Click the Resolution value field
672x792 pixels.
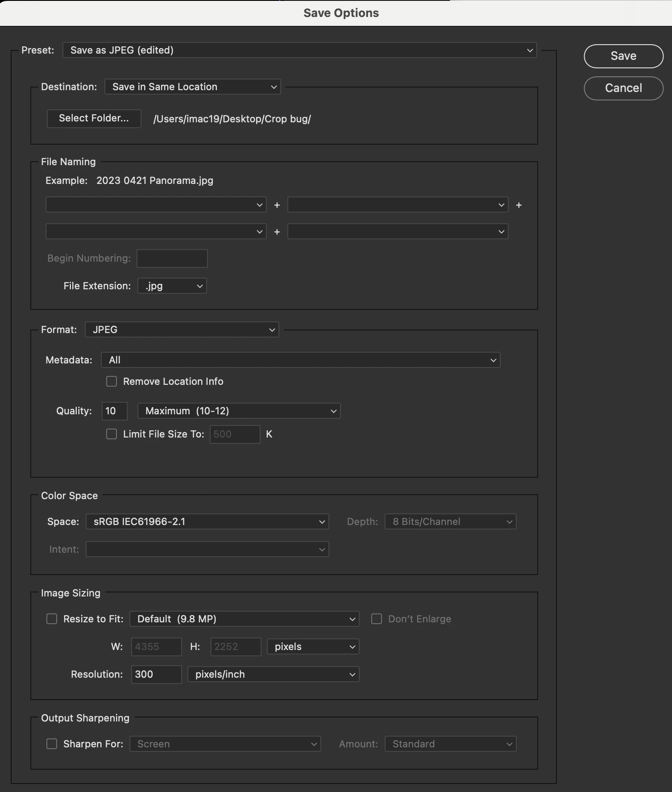coord(156,674)
